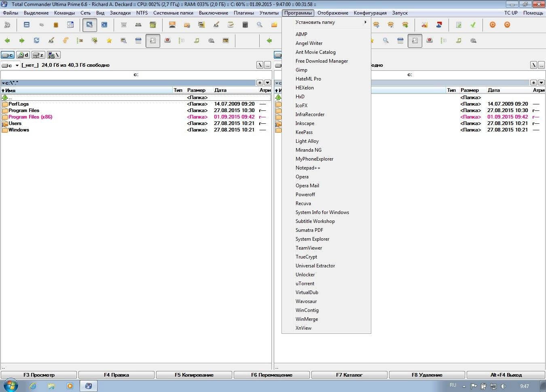This screenshot has width=546, height=392.
Task: Choose XnView menu entry
Action: click(326, 328)
